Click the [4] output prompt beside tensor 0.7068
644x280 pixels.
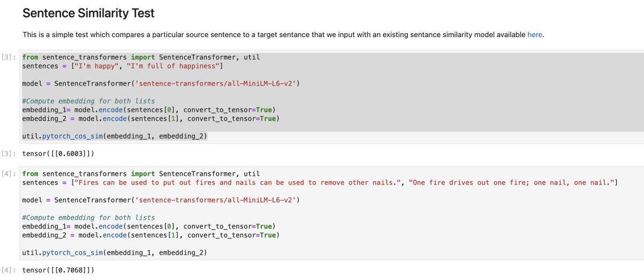[11, 270]
